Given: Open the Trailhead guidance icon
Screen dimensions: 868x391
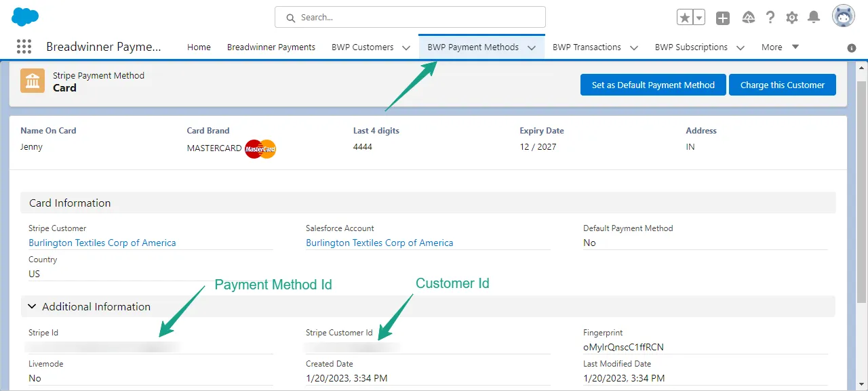Looking at the screenshot, I should (749, 18).
